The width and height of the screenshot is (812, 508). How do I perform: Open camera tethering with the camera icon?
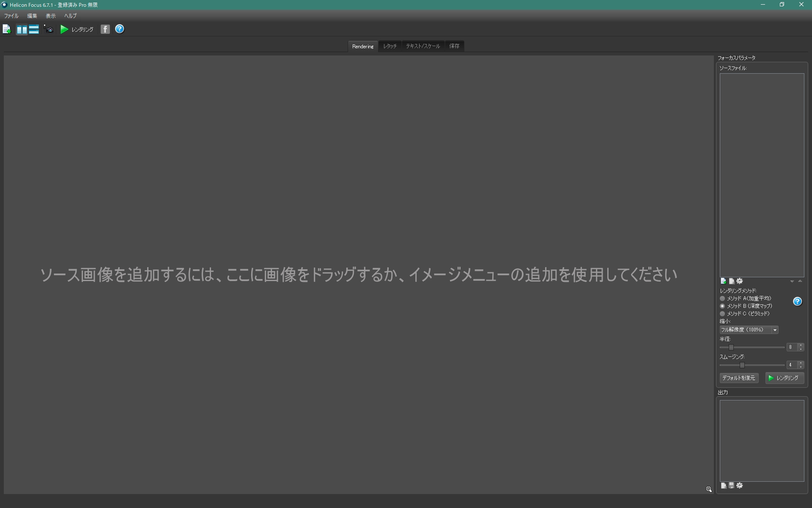click(48, 30)
